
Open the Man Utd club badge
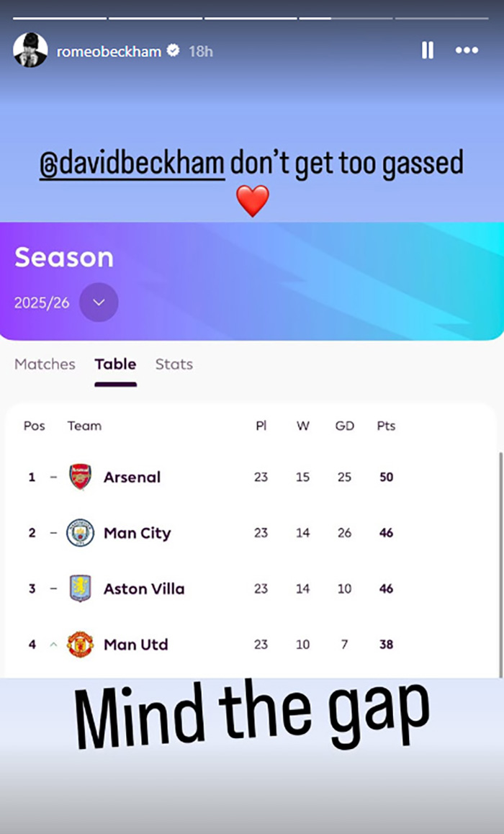[x=81, y=645]
